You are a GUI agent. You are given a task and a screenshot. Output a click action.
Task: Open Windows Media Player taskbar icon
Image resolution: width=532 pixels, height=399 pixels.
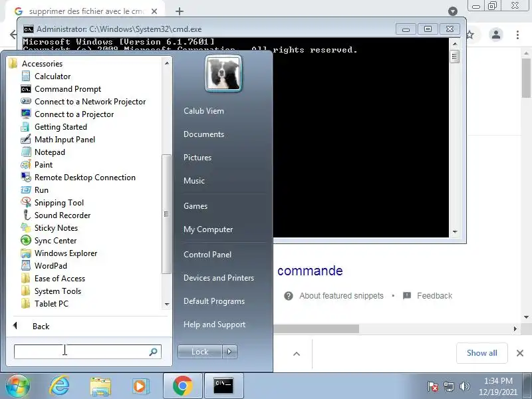140,386
